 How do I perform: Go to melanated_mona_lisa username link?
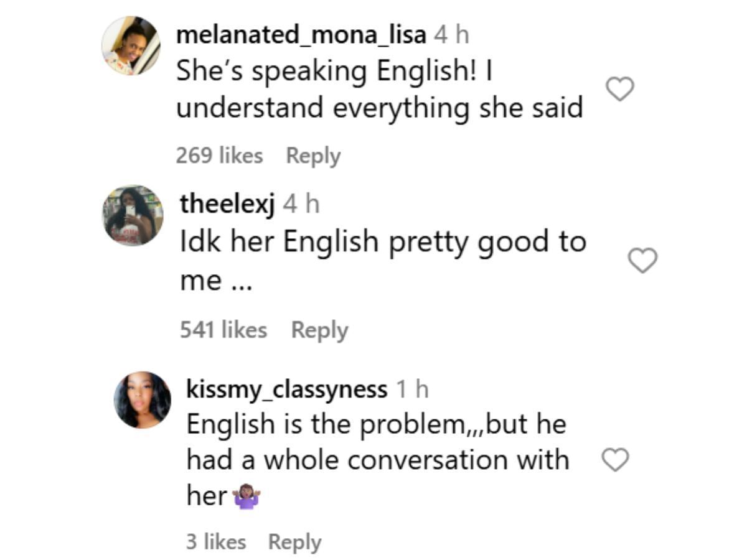[x=301, y=35]
